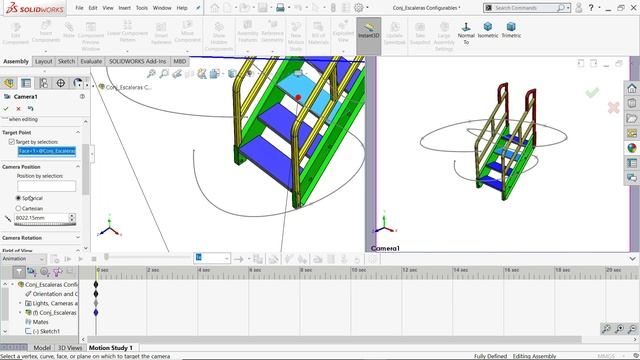Select the Cartesian radio button
640x360 pixels.
[x=18, y=208]
